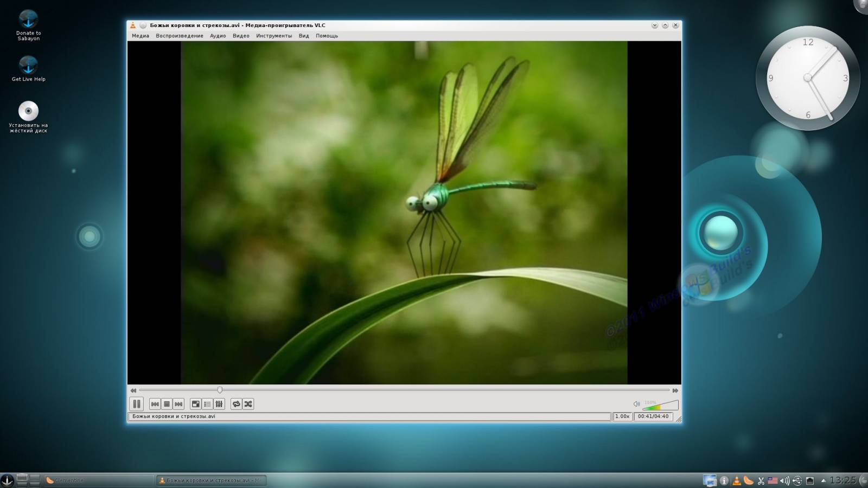Click the 13:25 digital clock
The image size is (868, 488).
tap(843, 480)
